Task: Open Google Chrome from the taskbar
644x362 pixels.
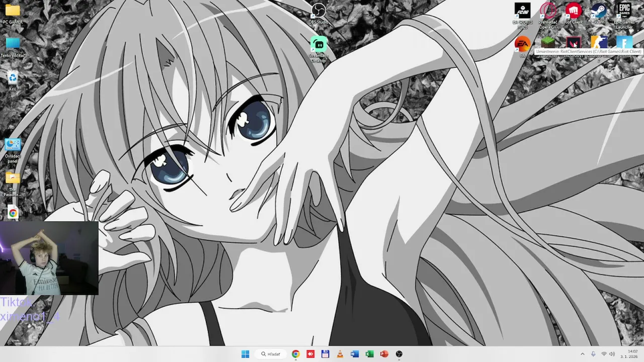Action: click(x=296, y=354)
